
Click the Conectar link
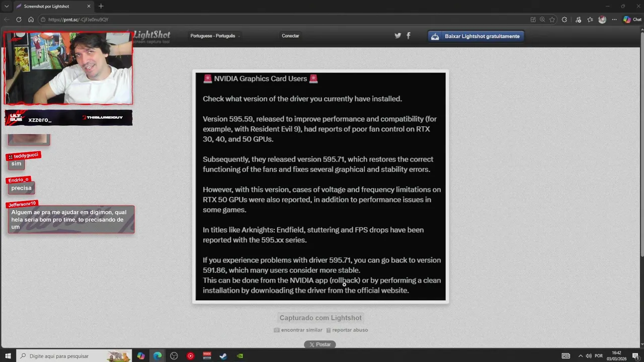click(x=290, y=36)
